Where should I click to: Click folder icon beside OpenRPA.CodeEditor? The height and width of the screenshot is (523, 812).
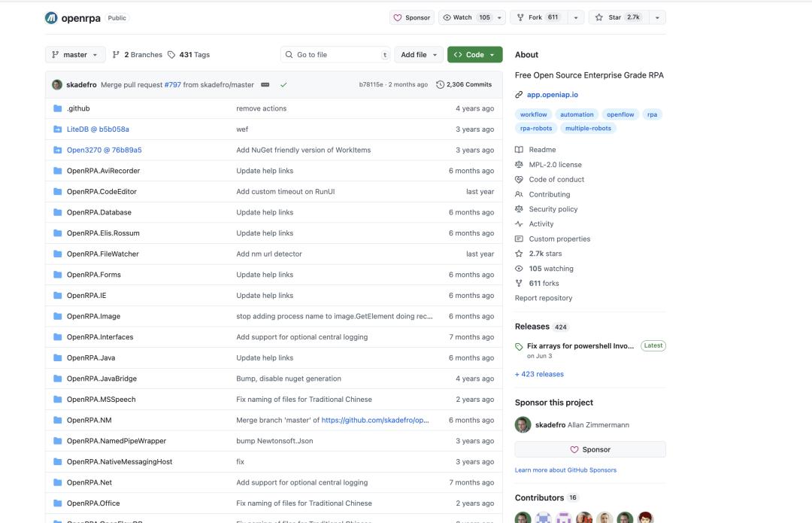click(x=57, y=191)
